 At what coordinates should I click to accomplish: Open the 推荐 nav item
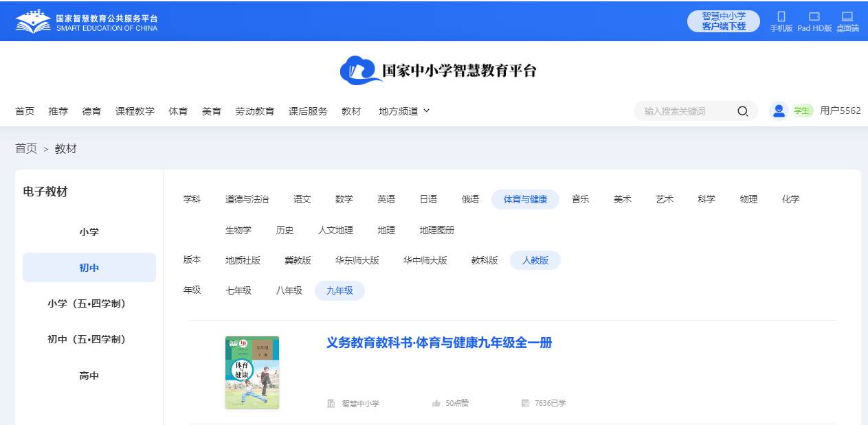pos(58,111)
